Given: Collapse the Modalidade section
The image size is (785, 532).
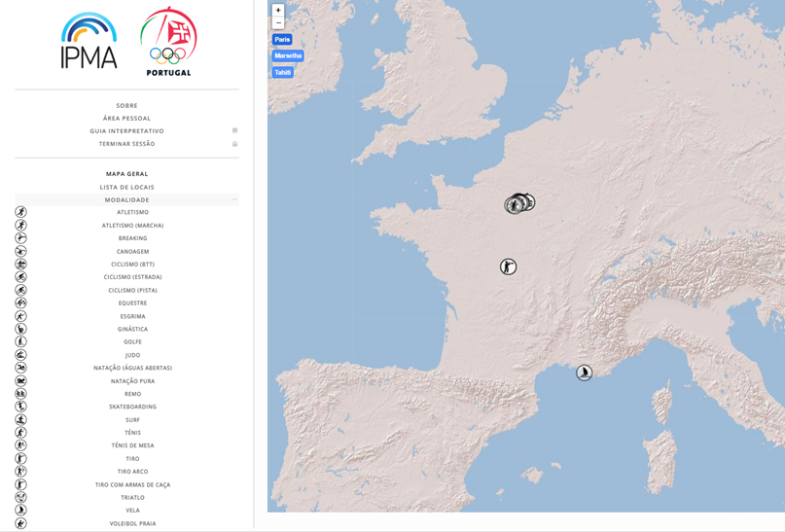Looking at the screenshot, I should click(234, 199).
